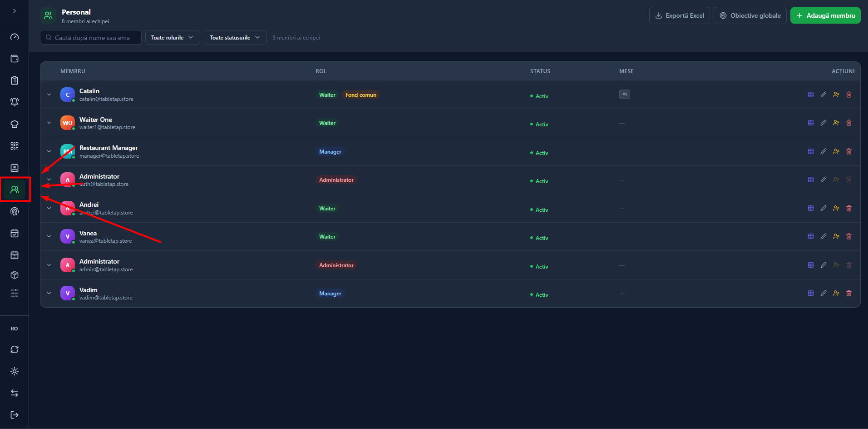This screenshot has height=429, width=868.
Task: Open the Toate rolurile dropdown
Action: coord(173,38)
